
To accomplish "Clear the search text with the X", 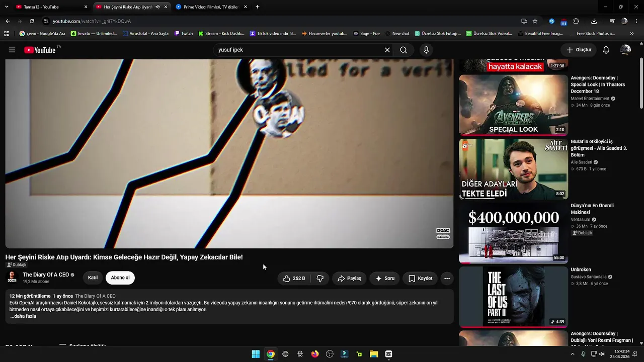I will coord(387,50).
